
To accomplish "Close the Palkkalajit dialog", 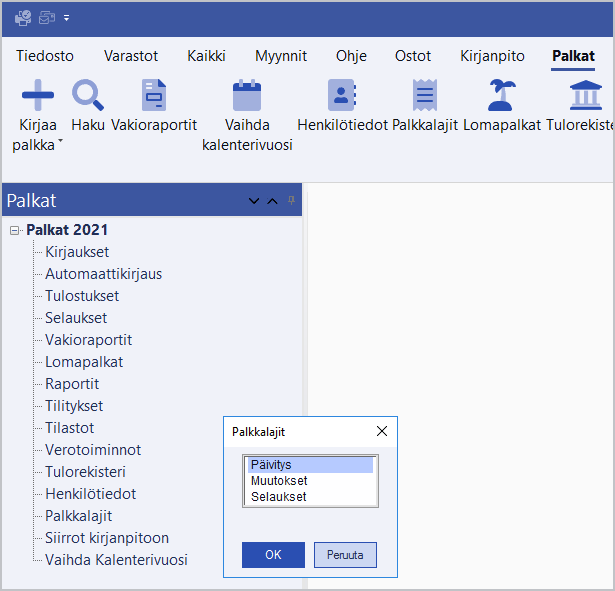I will (x=381, y=432).
